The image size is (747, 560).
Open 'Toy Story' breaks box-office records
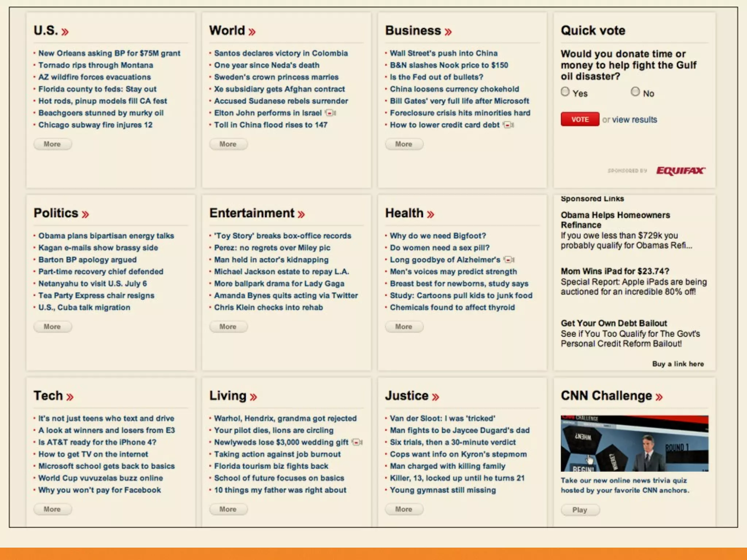[x=282, y=236]
